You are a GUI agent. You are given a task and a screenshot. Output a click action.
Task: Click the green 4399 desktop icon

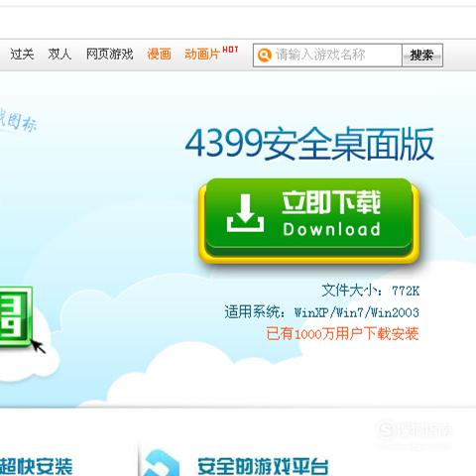(16, 316)
